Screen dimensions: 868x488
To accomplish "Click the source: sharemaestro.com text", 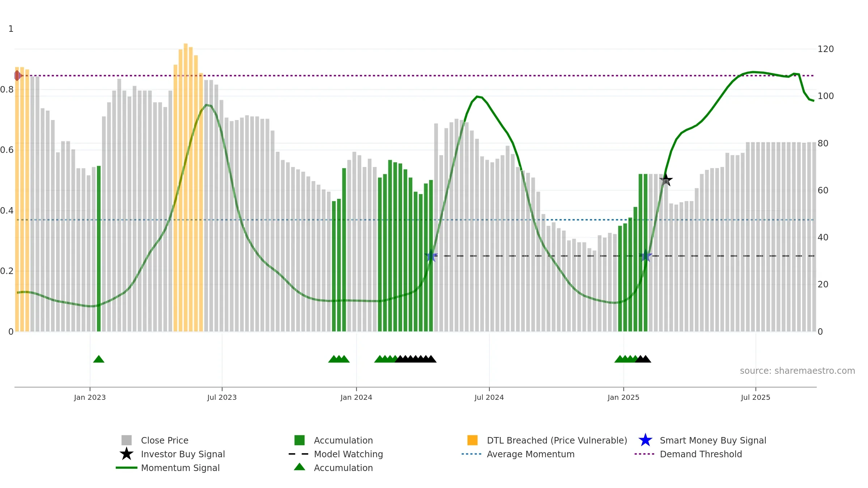I will click(x=797, y=371).
